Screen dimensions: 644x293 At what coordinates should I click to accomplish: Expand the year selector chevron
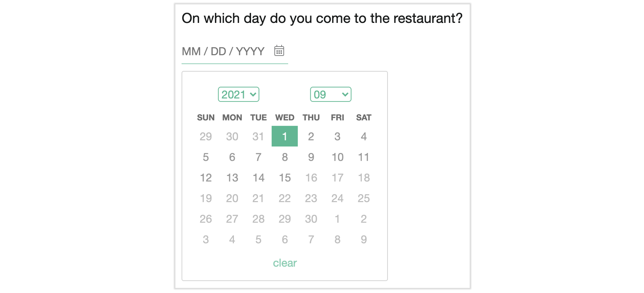tap(253, 94)
